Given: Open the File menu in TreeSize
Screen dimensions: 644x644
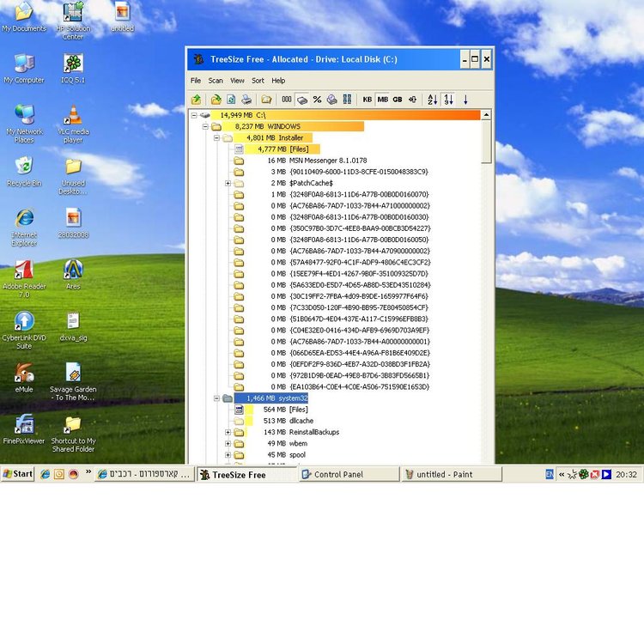Looking at the screenshot, I should coord(196,81).
